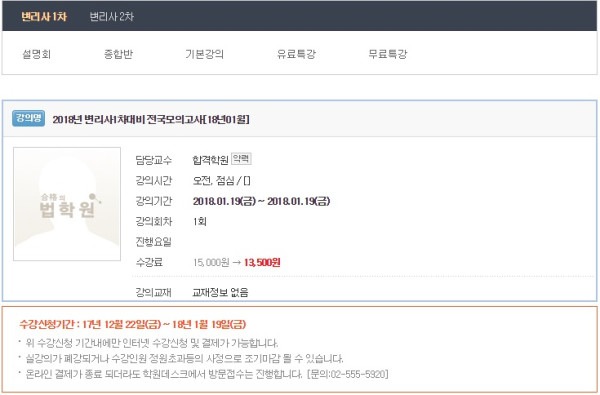
Task: Click the 교재정보 없음 text
Action: point(220,292)
